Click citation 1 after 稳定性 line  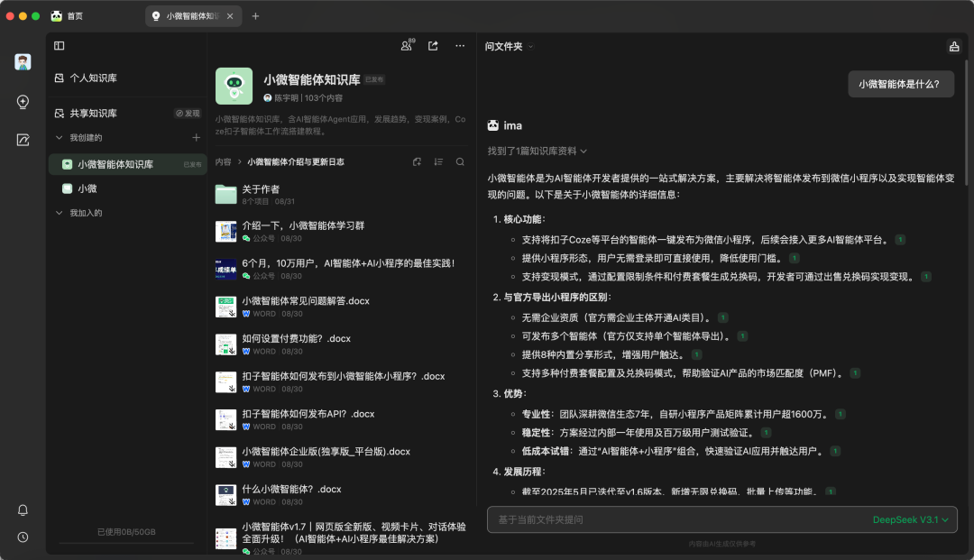pos(766,433)
